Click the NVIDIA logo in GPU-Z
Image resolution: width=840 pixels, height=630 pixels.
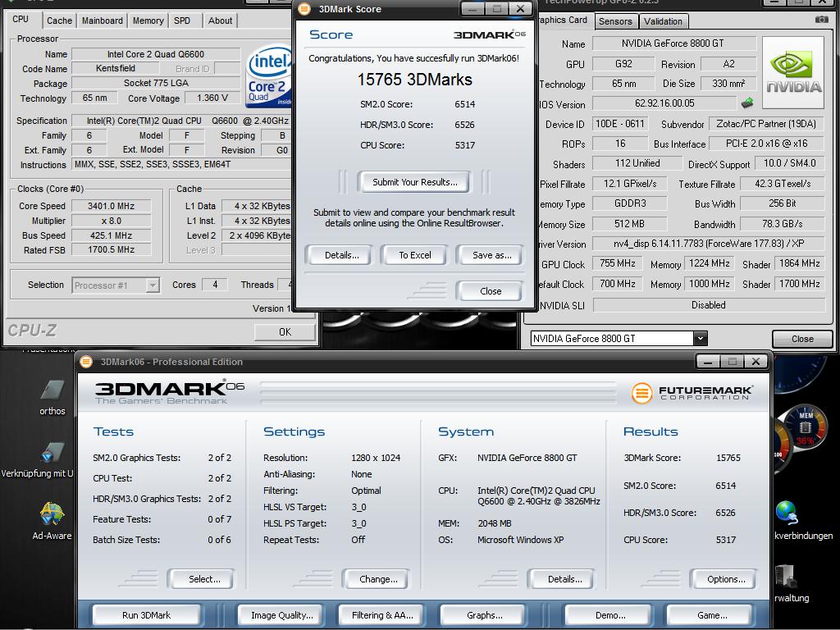[793, 73]
